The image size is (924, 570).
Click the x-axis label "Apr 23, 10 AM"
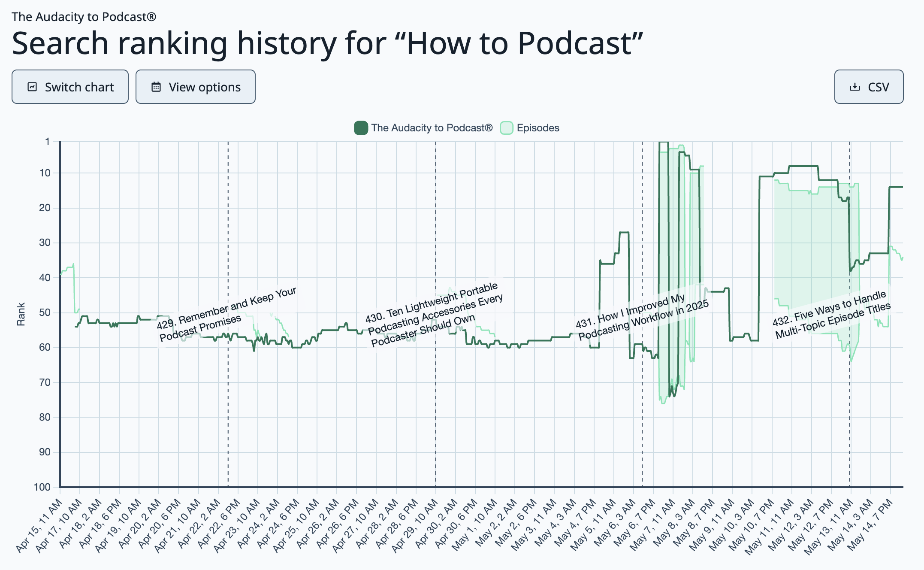[236, 525]
